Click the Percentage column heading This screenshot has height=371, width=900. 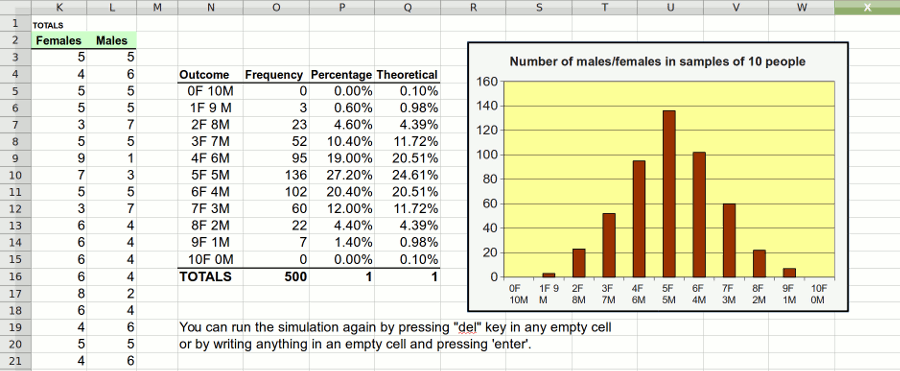(342, 75)
